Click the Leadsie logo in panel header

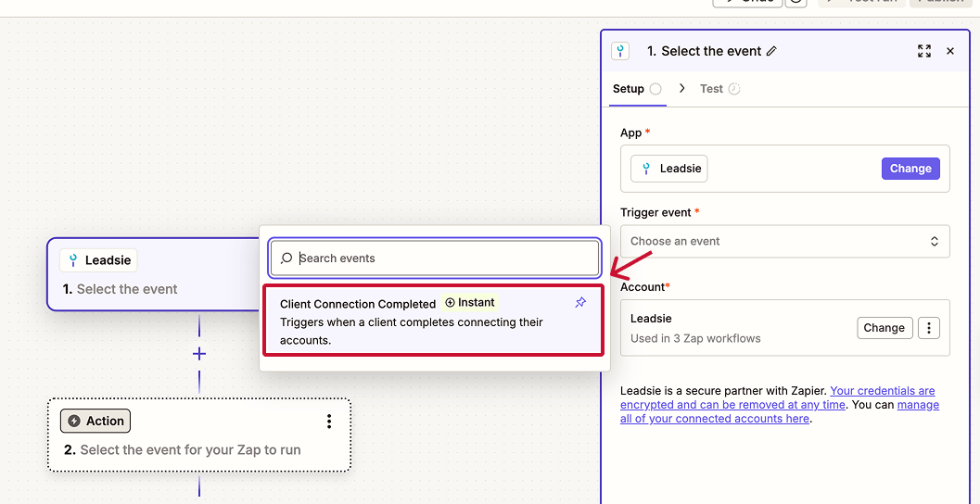coord(620,51)
